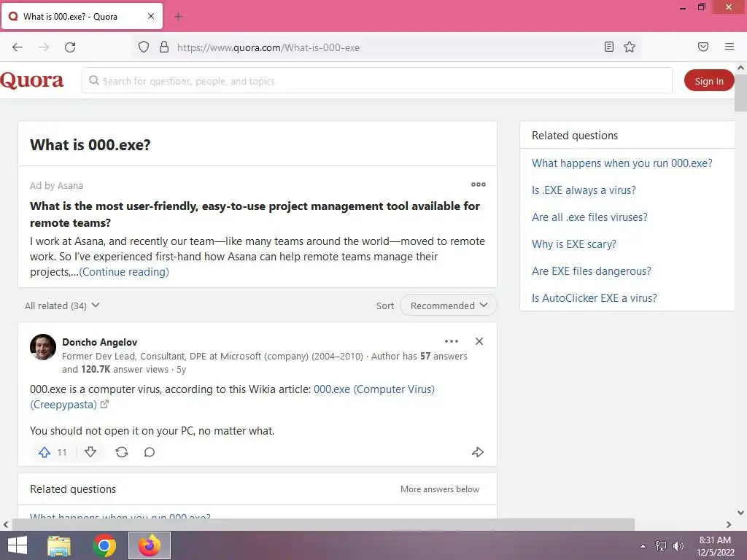Image resolution: width=747 pixels, height=560 pixels.
Task: Click the Sign In button
Action: (709, 81)
